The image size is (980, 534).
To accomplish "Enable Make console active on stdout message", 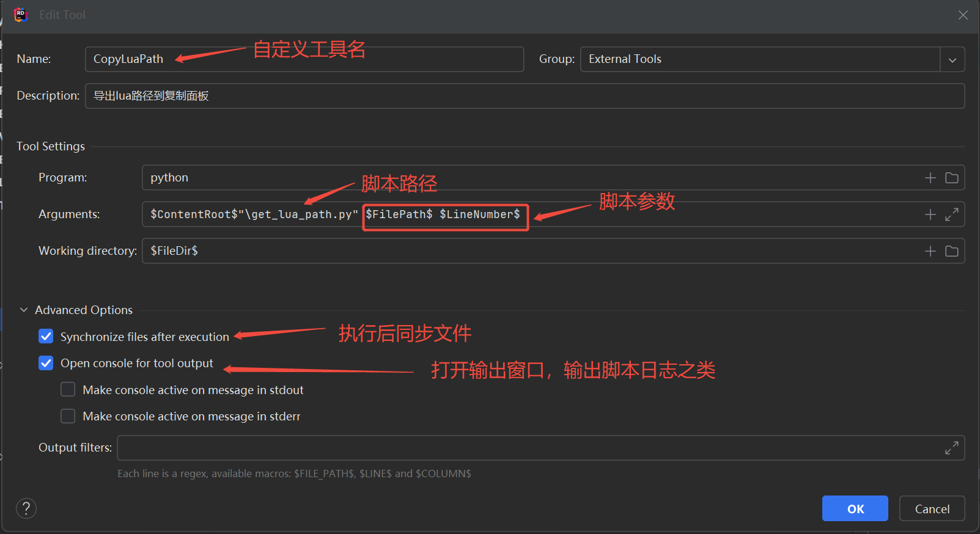I will (68, 390).
